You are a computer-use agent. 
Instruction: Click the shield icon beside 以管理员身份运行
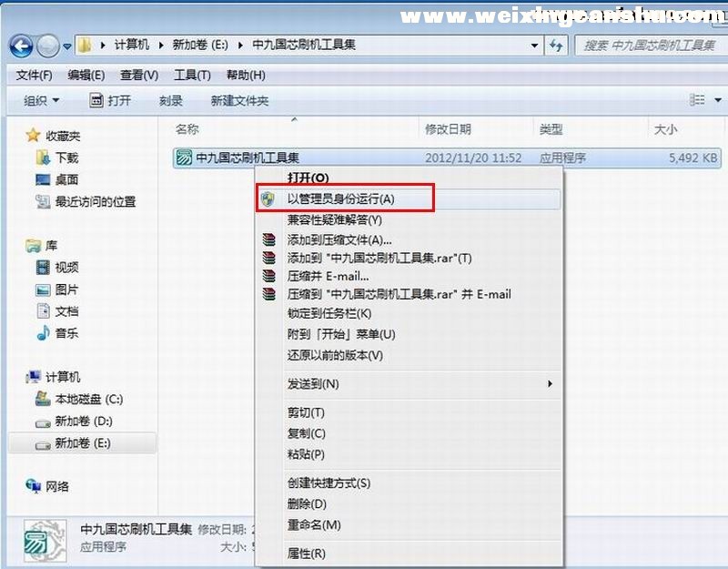click(268, 198)
